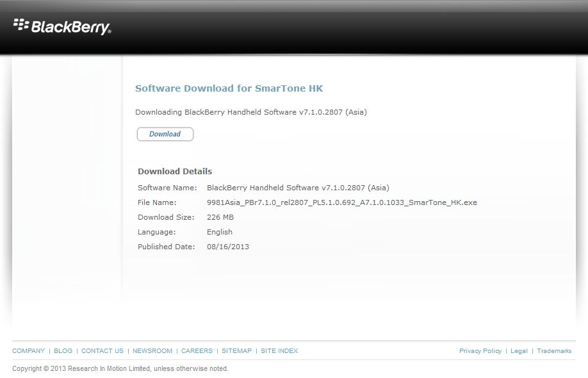The width and height of the screenshot is (588, 378).
Task: Click the published date '08/16/2013'
Action: coord(228,247)
